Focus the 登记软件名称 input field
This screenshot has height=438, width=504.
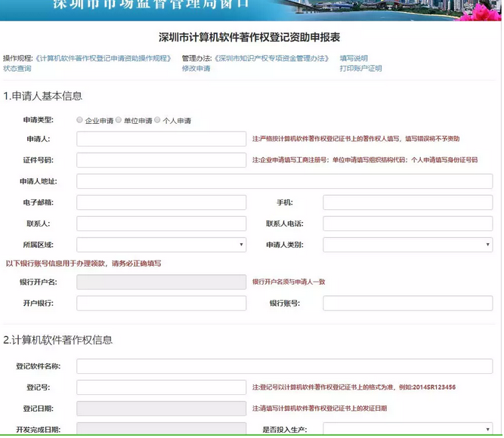coord(284,366)
